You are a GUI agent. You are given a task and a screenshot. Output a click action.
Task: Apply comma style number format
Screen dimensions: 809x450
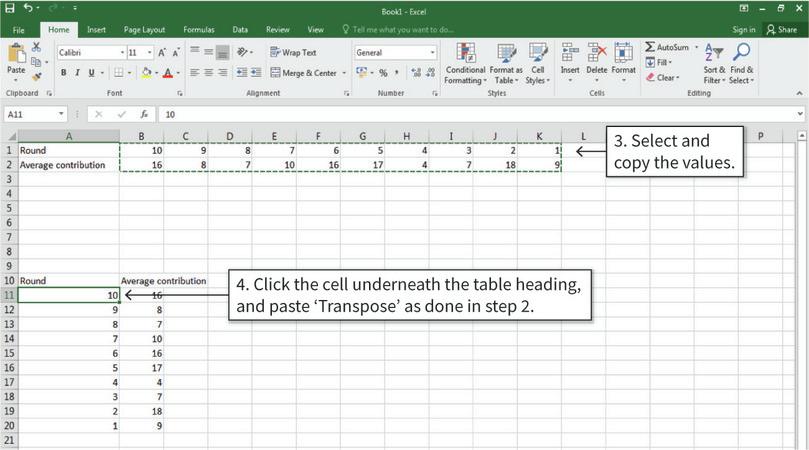point(397,73)
